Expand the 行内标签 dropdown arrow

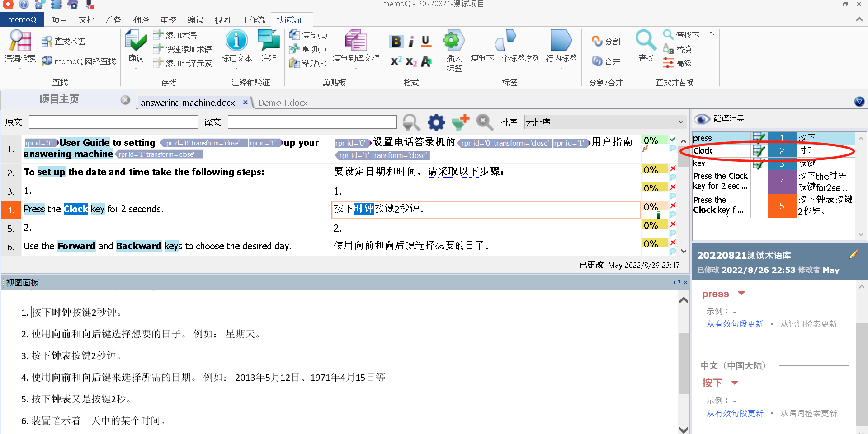pos(561,68)
